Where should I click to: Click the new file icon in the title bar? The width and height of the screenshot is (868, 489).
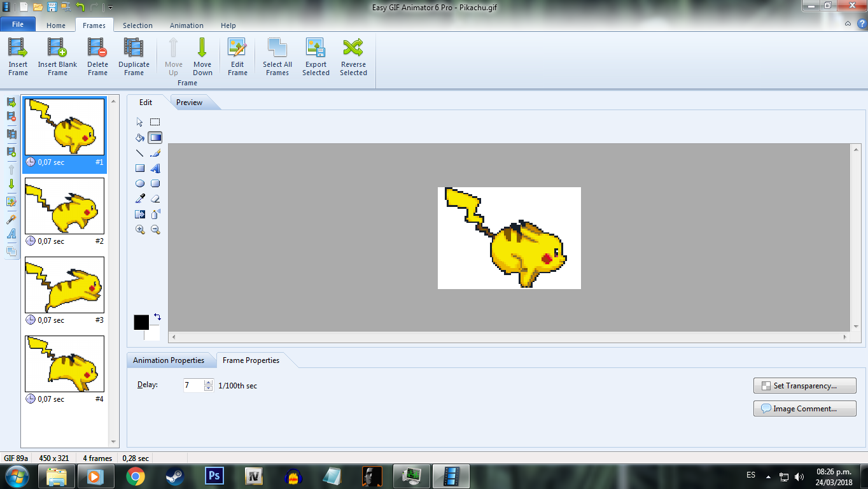(24, 7)
